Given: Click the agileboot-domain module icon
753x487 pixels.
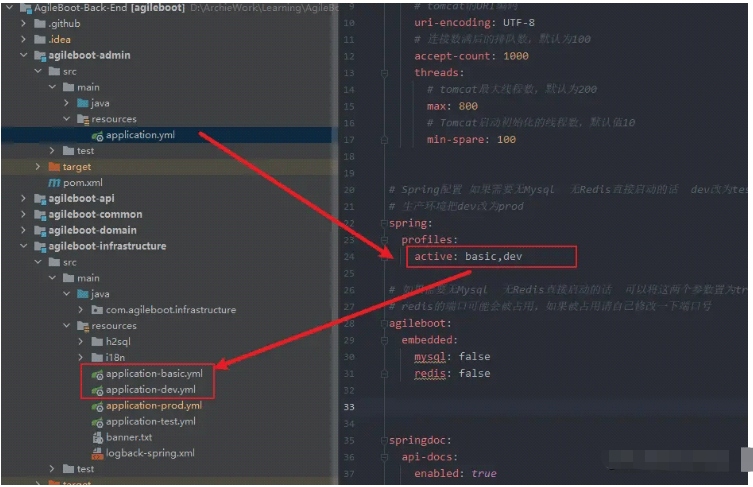Looking at the screenshot, I should click(x=40, y=230).
